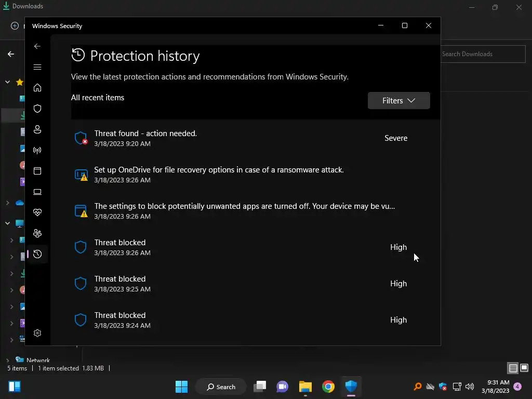532x399 pixels.
Task: Open Device security laptop icon
Action: click(37, 192)
